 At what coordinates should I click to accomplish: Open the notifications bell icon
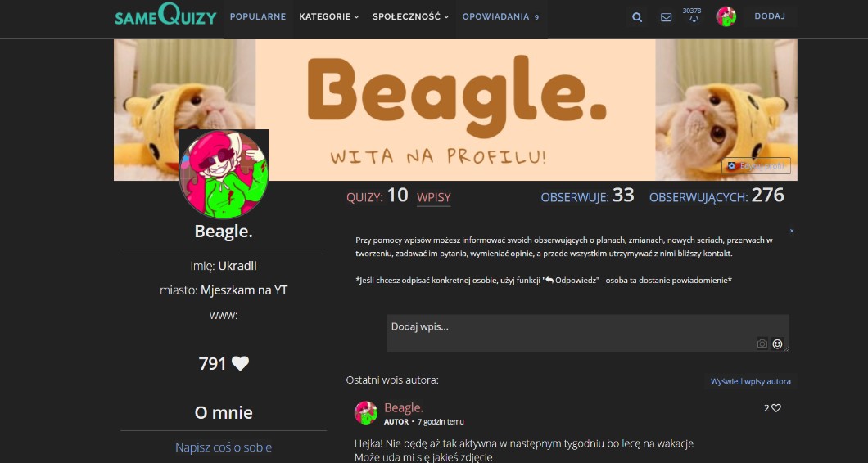tap(693, 17)
